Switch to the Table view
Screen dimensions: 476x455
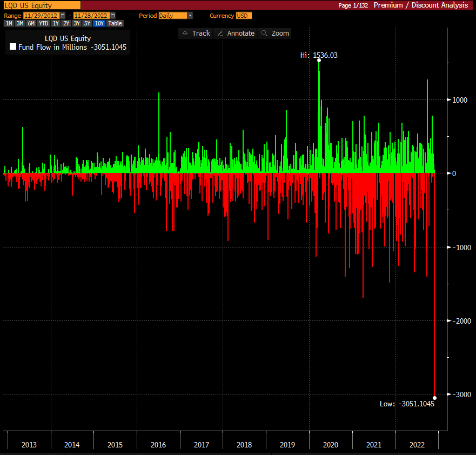[114, 23]
